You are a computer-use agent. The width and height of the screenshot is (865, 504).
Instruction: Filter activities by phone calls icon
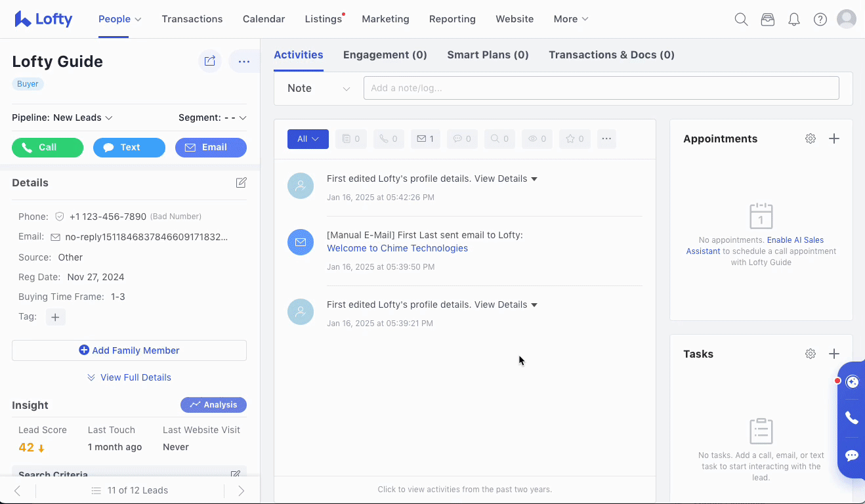pyautogui.click(x=389, y=139)
